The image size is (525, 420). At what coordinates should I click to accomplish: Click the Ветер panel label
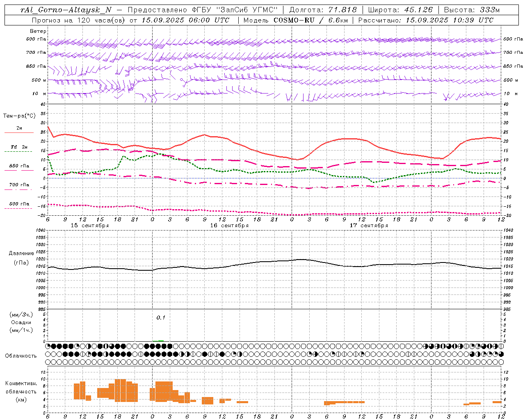click(38, 31)
